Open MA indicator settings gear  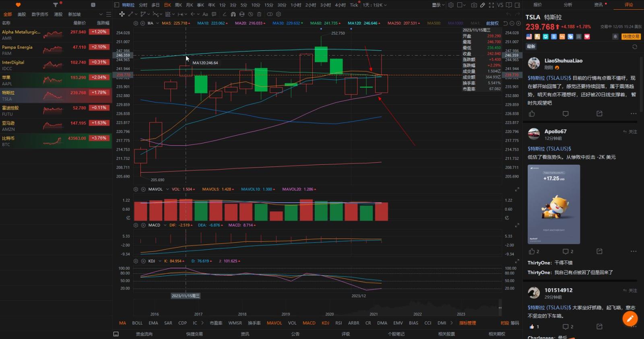(136, 23)
